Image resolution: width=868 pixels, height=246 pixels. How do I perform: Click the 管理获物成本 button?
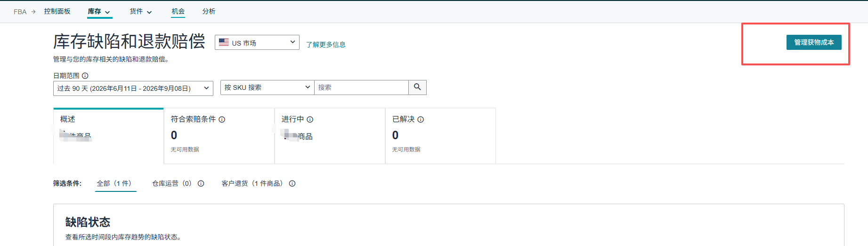pyautogui.click(x=814, y=42)
